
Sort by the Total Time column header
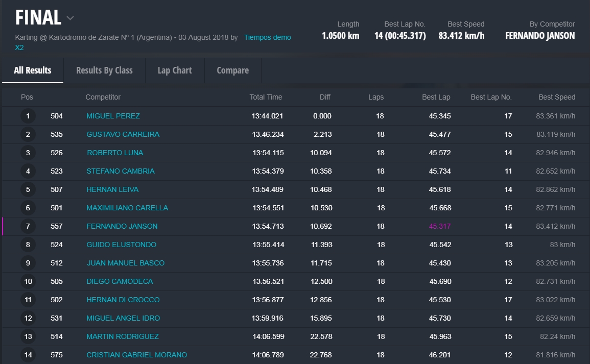(x=266, y=97)
